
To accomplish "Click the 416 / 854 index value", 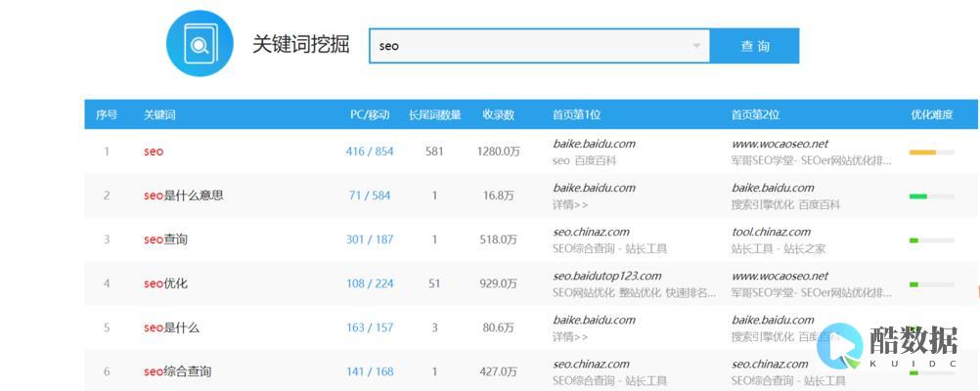I will (x=370, y=152).
